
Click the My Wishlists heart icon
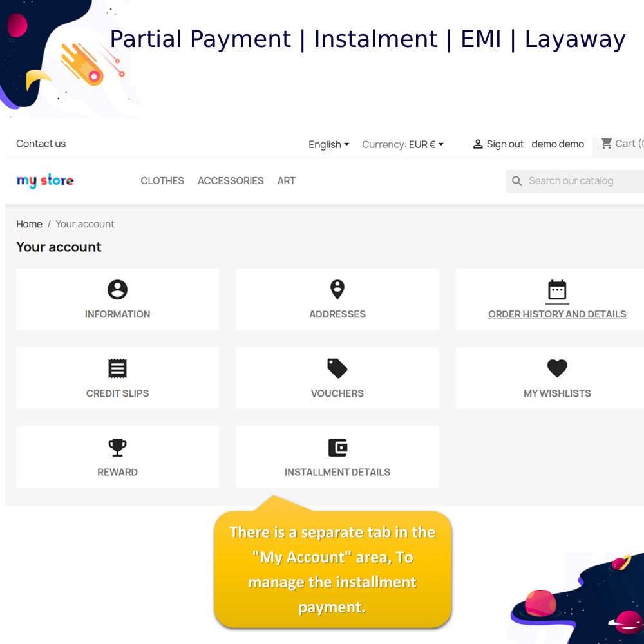[557, 368]
